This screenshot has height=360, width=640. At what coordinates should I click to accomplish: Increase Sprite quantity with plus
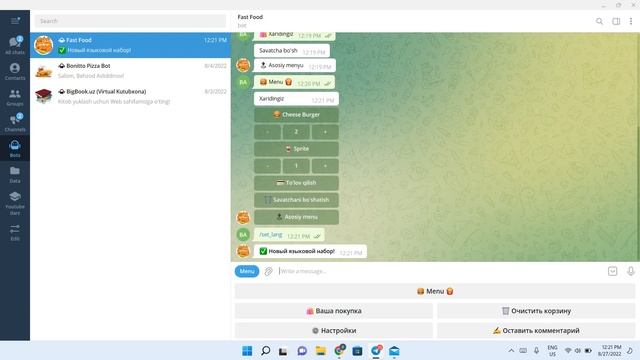tap(325, 166)
